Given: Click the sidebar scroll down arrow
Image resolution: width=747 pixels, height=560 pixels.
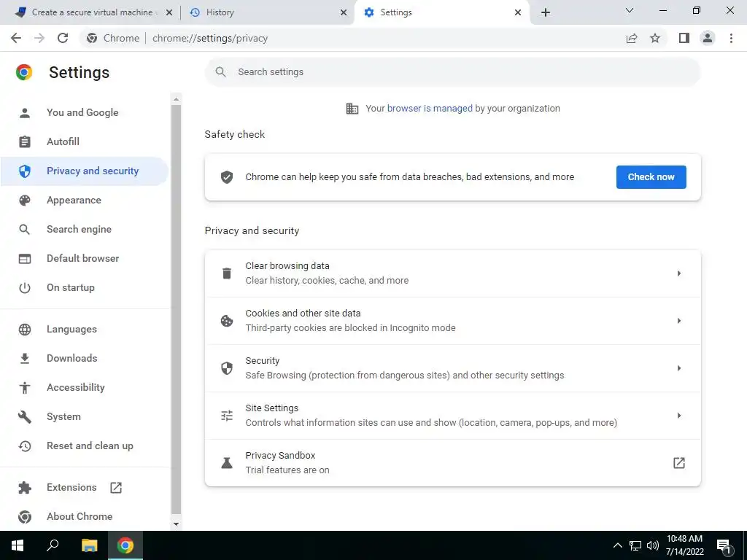Looking at the screenshot, I should [177, 524].
